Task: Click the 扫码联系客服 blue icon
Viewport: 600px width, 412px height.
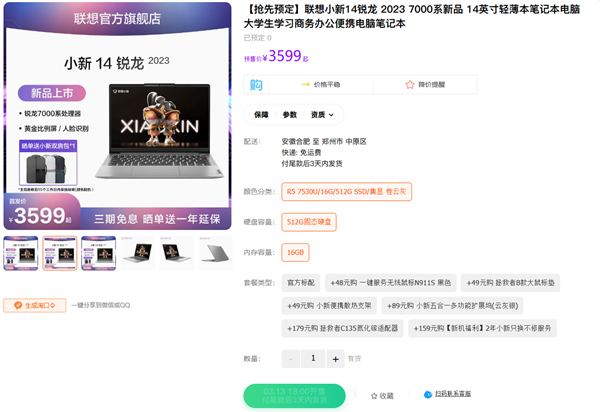Action: pos(428,394)
